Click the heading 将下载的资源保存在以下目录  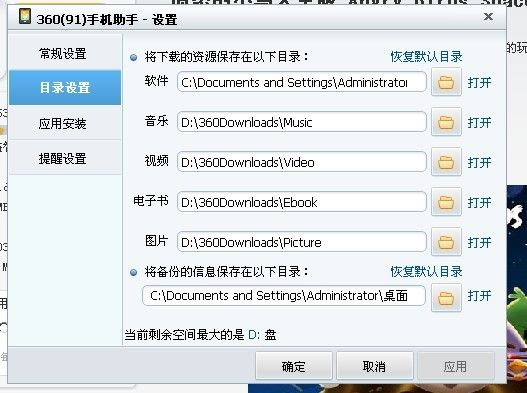227,57
